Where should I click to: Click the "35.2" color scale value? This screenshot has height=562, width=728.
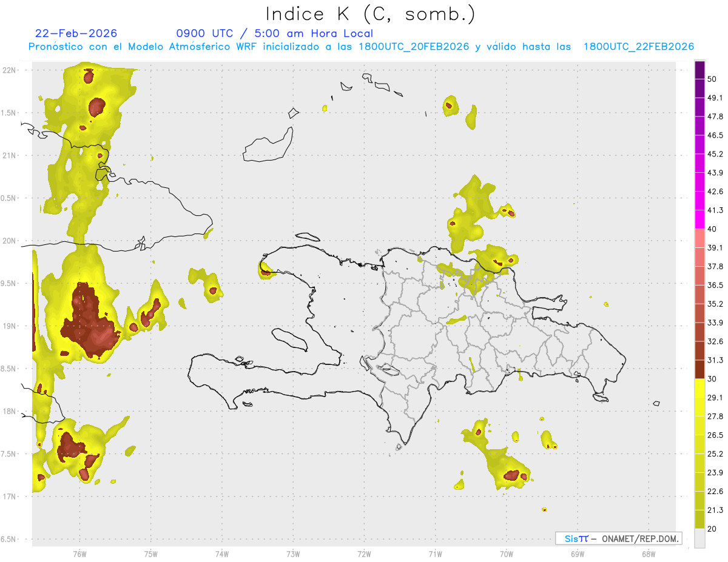715,304
